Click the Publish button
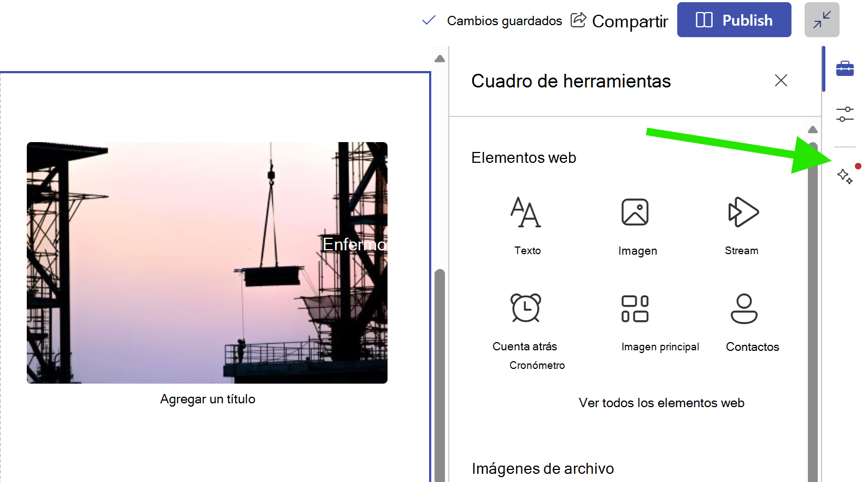The height and width of the screenshot is (482, 868). 734,20
